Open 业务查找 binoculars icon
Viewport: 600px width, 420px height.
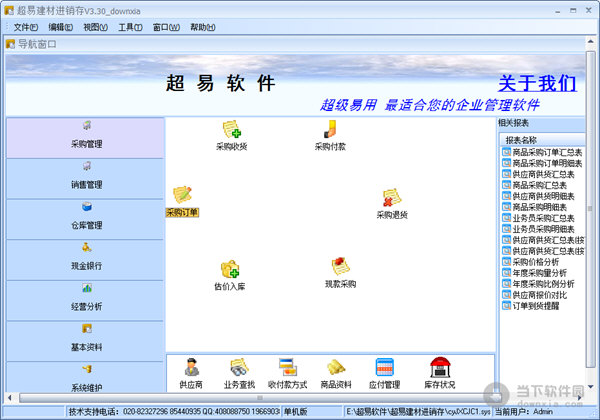pyautogui.click(x=239, y=367)
